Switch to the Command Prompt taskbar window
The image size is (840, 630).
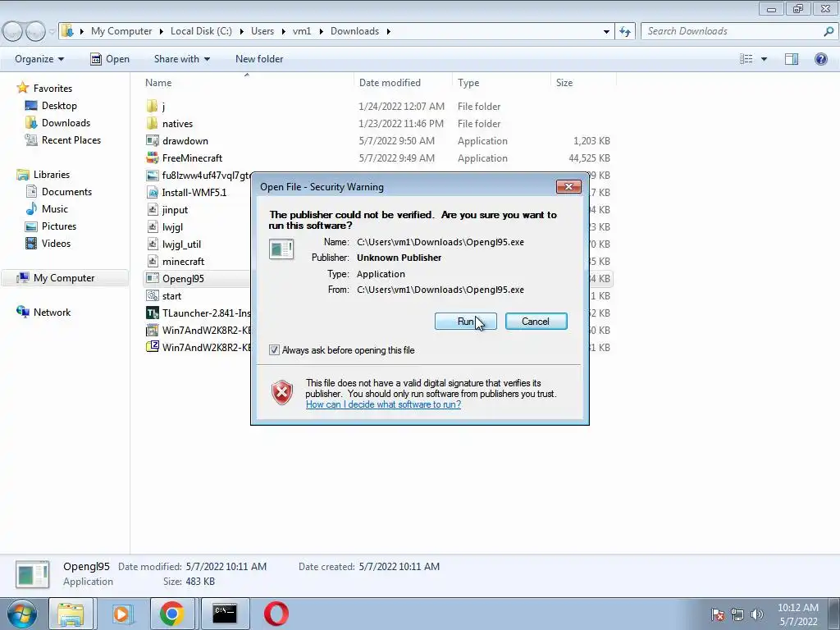(225, 614)
